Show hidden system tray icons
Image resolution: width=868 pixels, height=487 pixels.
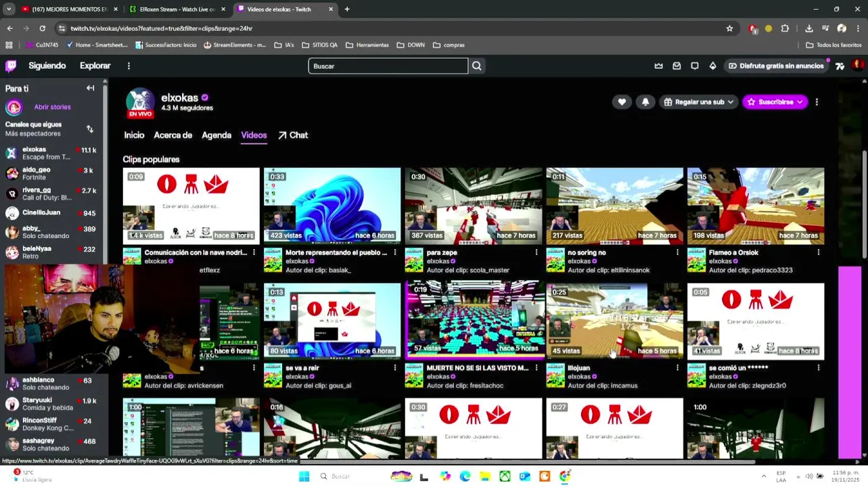(x=764, y=476)
